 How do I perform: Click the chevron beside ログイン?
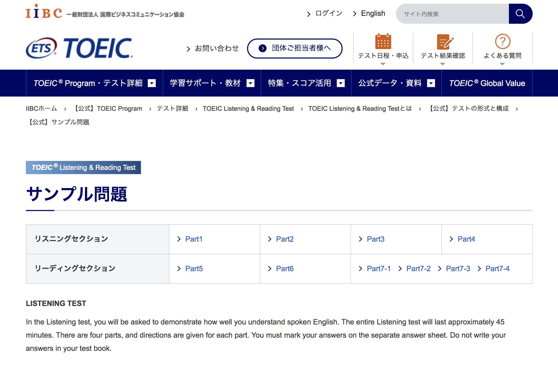[x=309, y=13]
